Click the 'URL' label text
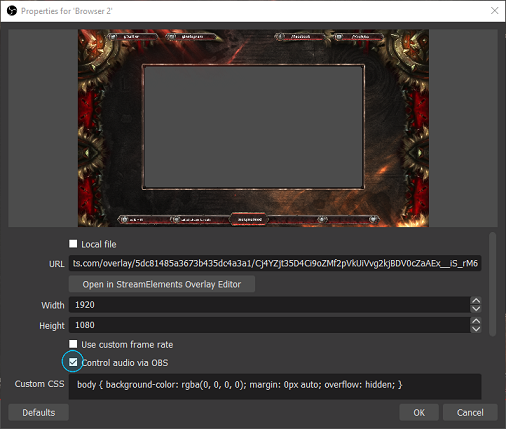The image size is (506, 429). 57,264
